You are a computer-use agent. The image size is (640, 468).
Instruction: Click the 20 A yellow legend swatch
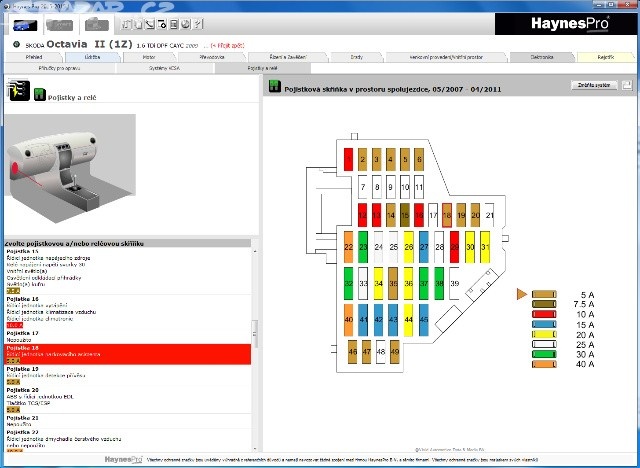[544, 335]
